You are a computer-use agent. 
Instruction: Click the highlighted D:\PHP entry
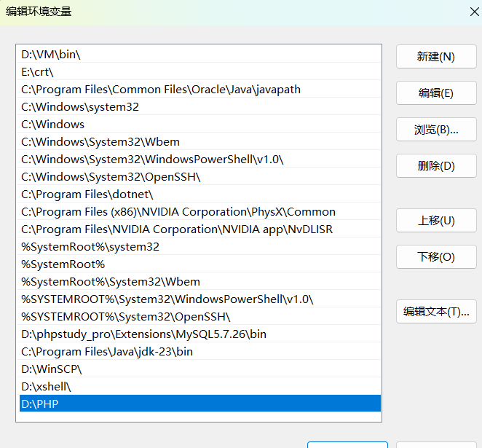click(40, 404)
